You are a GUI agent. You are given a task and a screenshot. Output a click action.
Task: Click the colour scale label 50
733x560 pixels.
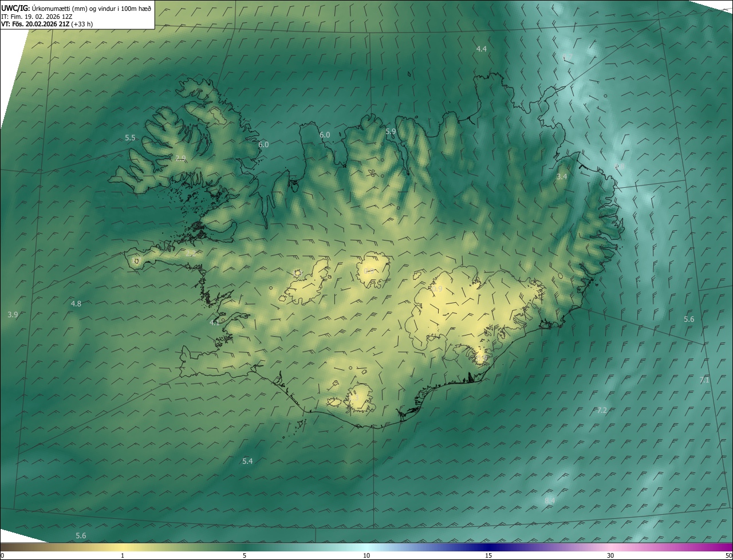click(x=728, y=555)
